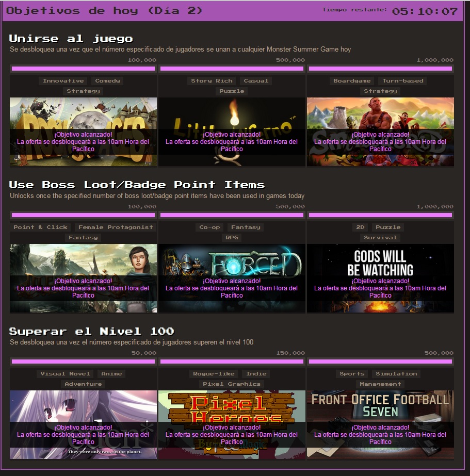
Task: Click the 500,000 boss loot items progress bar
Action: (232, 215)
